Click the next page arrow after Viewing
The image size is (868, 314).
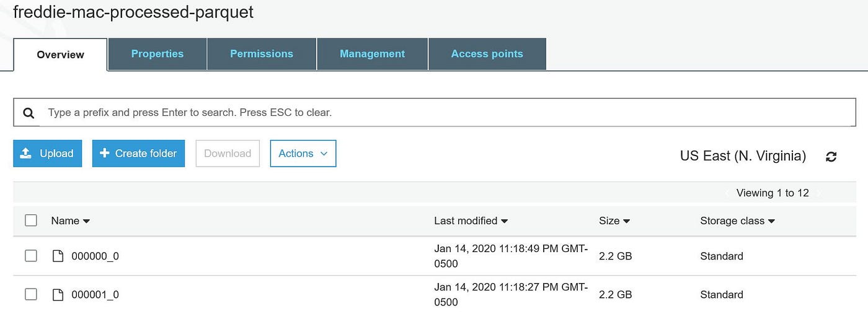(818, 193)
